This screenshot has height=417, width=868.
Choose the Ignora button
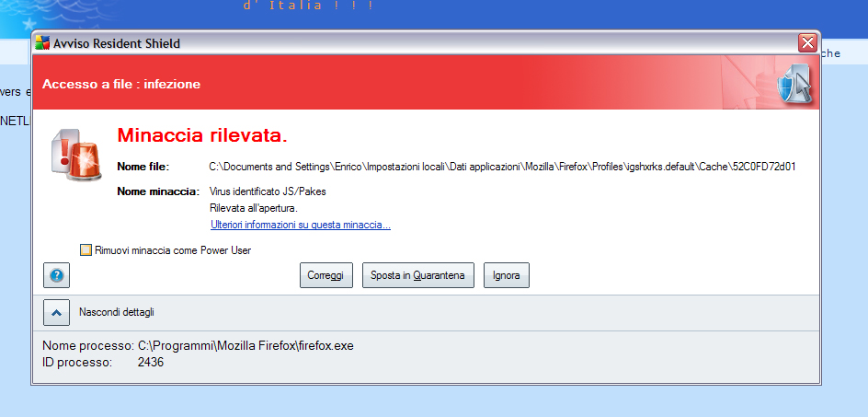coord(506,275)
